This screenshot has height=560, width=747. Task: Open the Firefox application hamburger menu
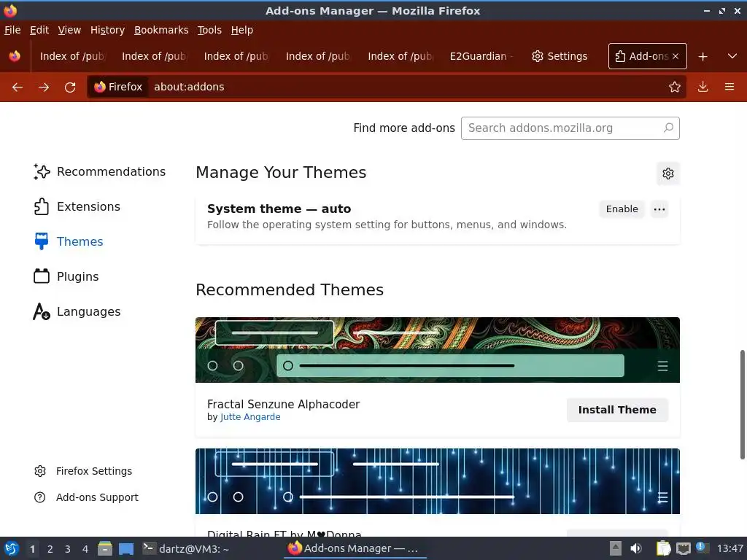coord(729,87)
